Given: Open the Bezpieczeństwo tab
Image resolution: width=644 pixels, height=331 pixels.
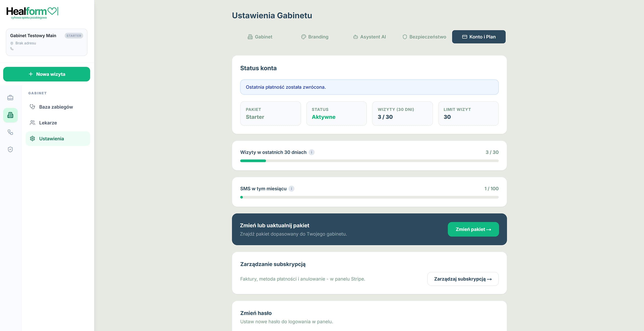Looking at the screenshot, I should click(x=424, y=37).
